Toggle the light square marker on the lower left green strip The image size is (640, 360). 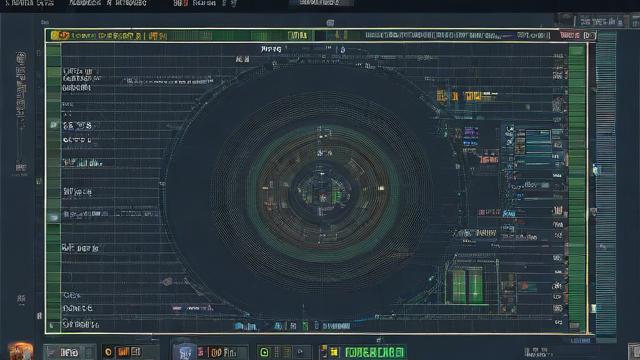[x=53, y=217]
